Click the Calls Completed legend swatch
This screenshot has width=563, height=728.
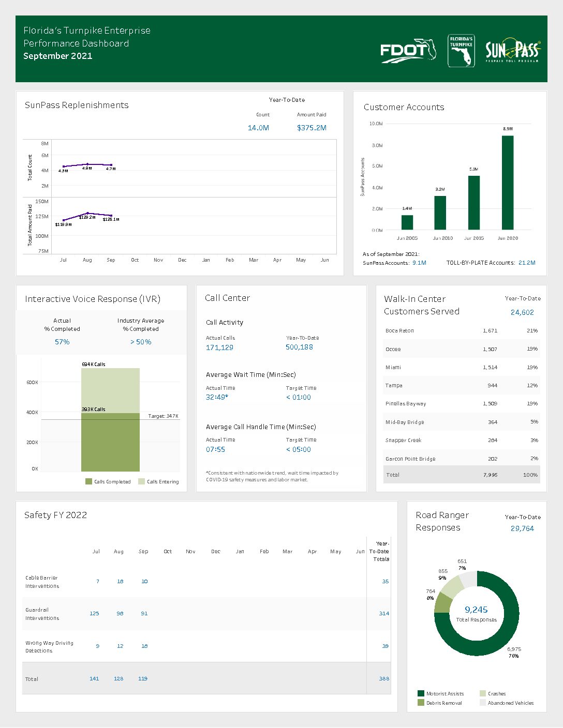(x=88, y=481)
